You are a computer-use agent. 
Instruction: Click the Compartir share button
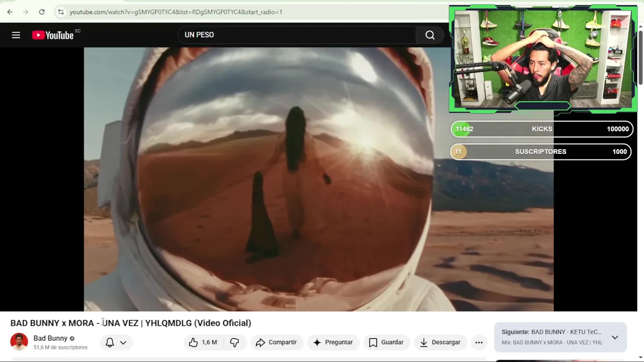pyautogui.click(x=276, y=342)
